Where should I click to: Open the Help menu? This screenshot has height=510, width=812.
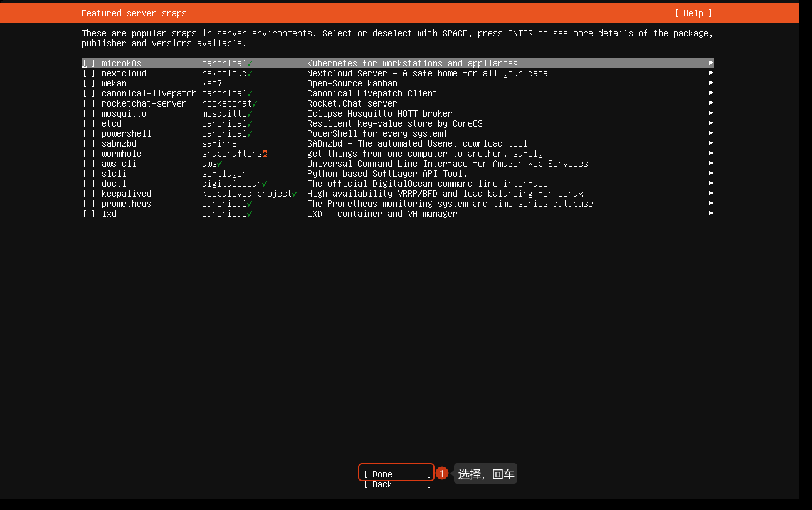(693, 13)
